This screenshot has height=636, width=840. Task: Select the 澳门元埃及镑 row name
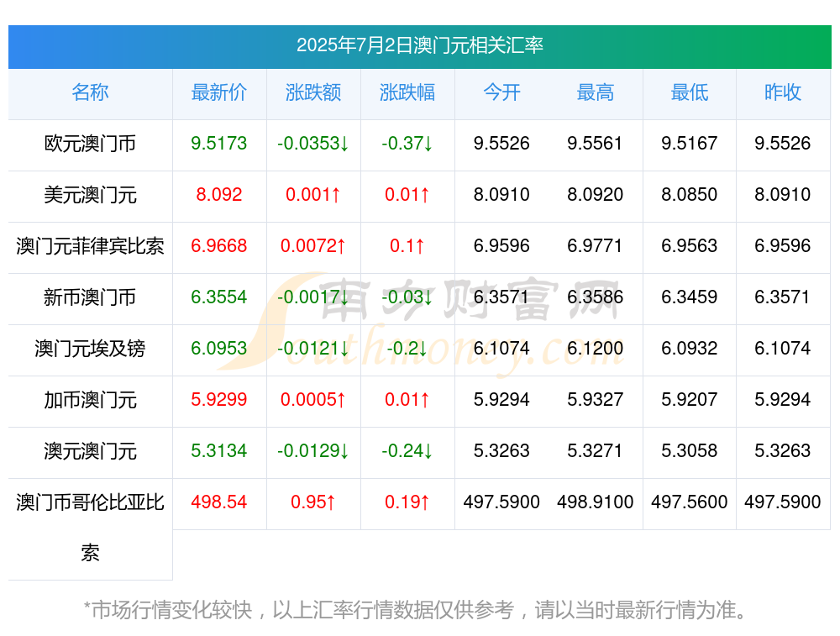(90, 349)
